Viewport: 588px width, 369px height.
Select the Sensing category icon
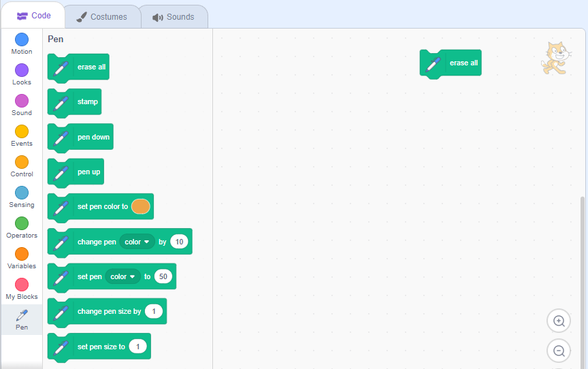point(22,193)
